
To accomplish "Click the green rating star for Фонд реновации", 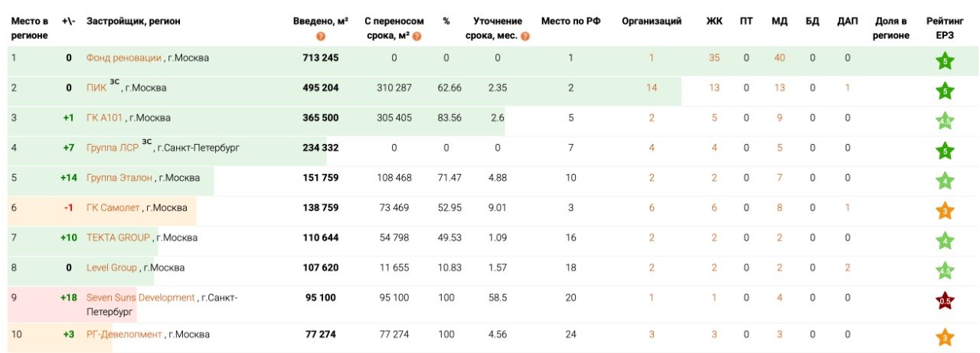I will coord(945,61).
